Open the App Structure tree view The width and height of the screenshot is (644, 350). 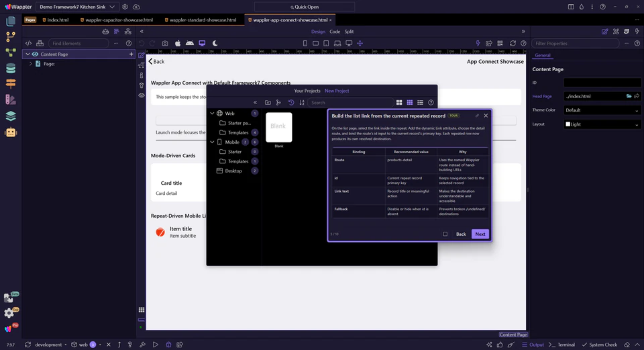point(127,32)
